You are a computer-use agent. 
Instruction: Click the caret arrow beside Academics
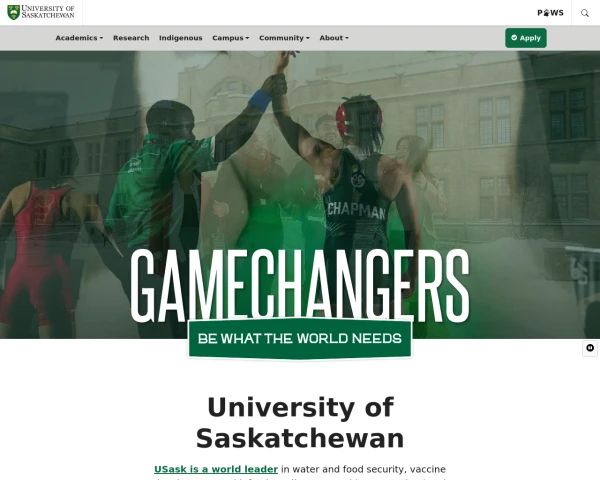coord(101,38)
